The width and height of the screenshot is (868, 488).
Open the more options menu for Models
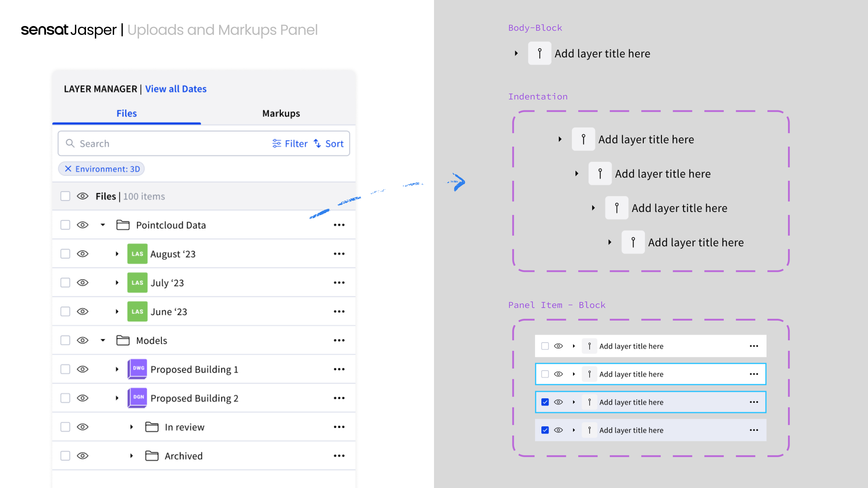[x=339, y=340]
